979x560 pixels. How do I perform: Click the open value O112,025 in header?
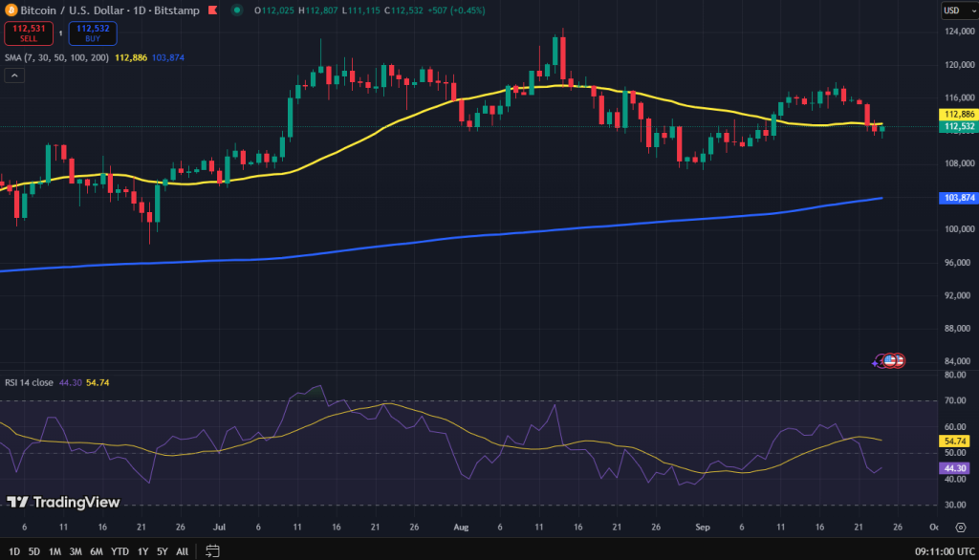click(274, 10)
